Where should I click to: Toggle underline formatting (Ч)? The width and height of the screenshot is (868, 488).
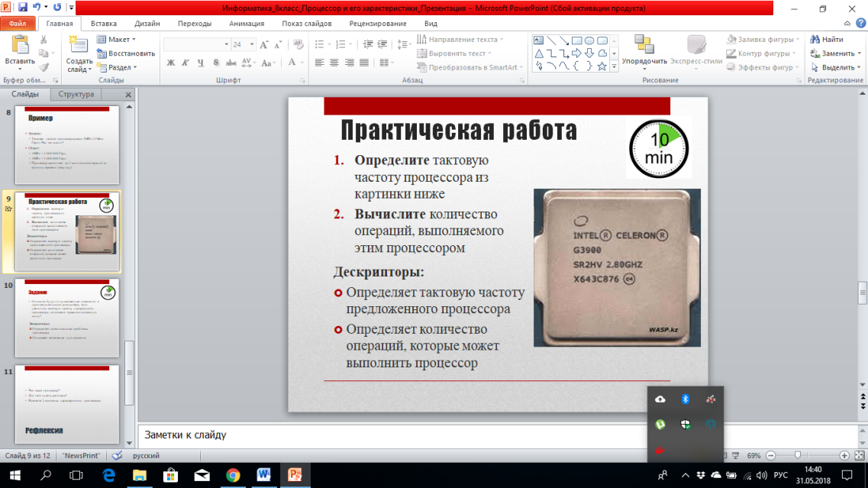(201, 63)
